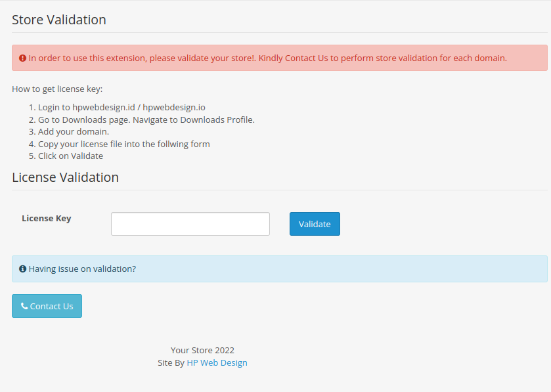Click step 3 'Add your domain' text
This screenshot has width=551, height=392.
pos(74,132)
